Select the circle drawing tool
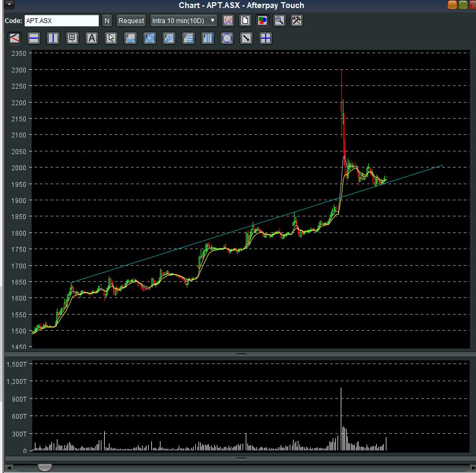This screenshot has height=473, width=476. click(x=227, y=38)
